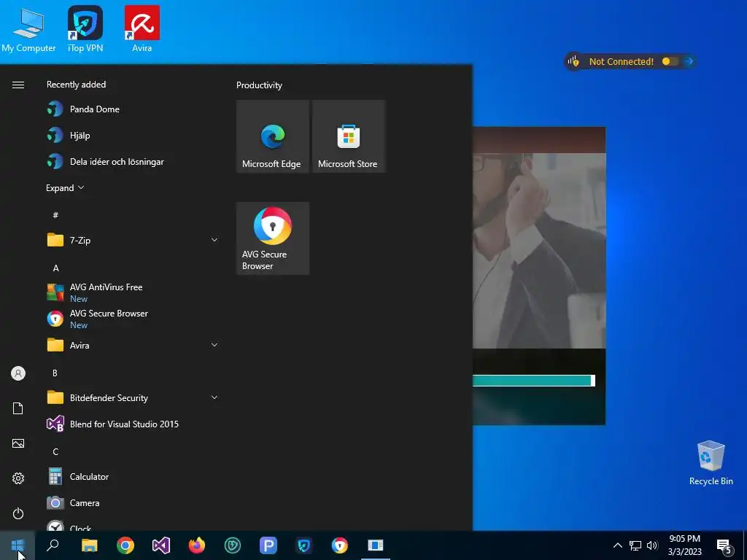Click the Not Connected! status text
Screen dimensions: 747x560
[621, 62]
